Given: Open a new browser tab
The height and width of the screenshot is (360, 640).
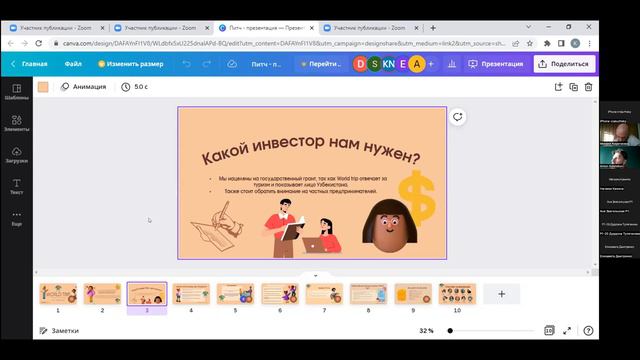Looking at the screenshot, I should 433,28.
